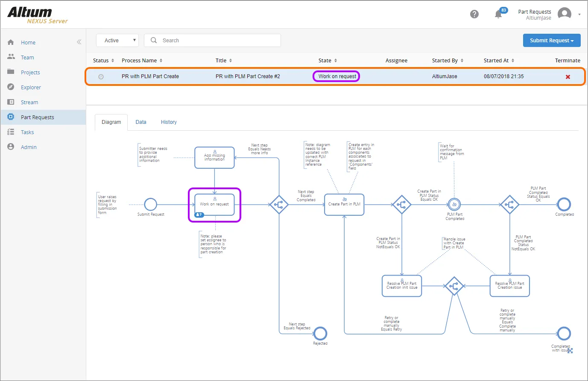This screenshot has width=588, height=381.
Task: Open Projects in sidebar
Action: pos(30,73)
